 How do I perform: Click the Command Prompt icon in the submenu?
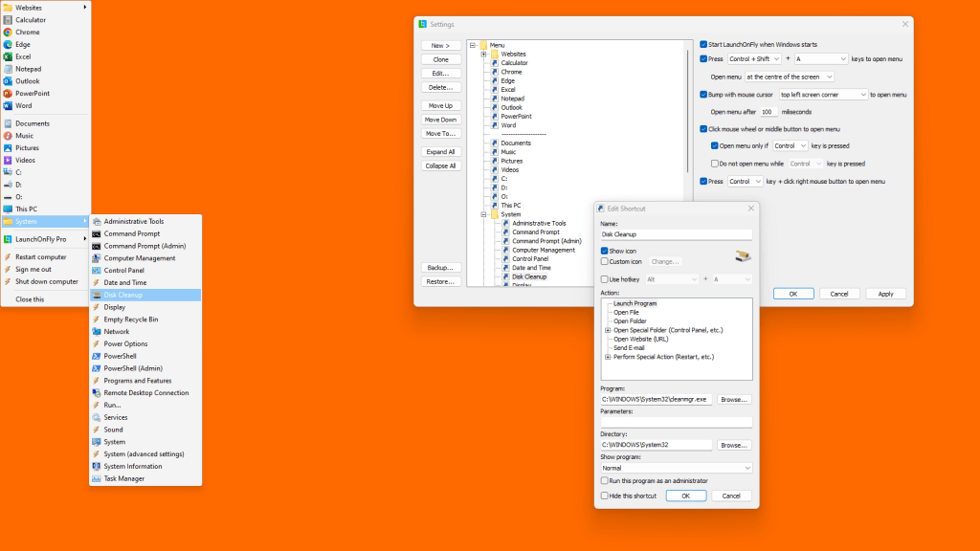tap(96, 233)
